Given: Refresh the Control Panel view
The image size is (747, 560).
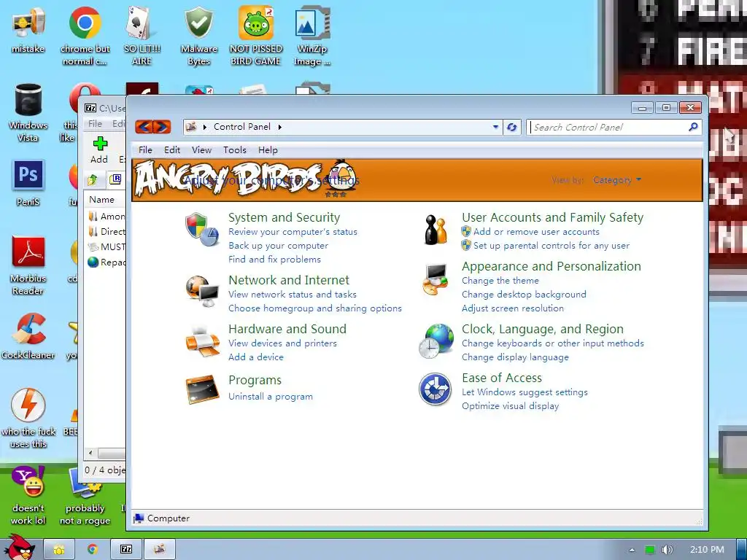Looking at the screenshot, I should 512,127.
